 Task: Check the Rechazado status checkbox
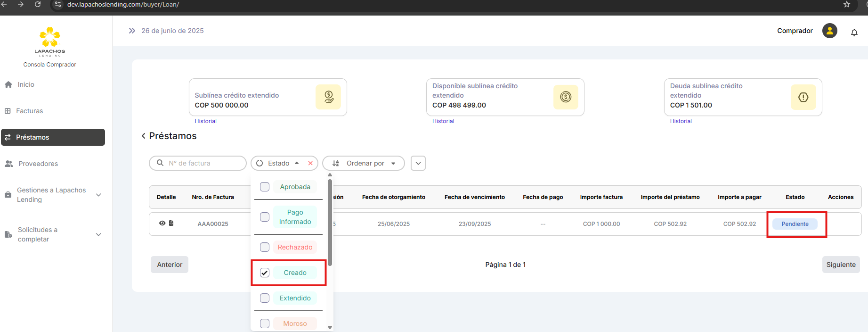(265, 247)
